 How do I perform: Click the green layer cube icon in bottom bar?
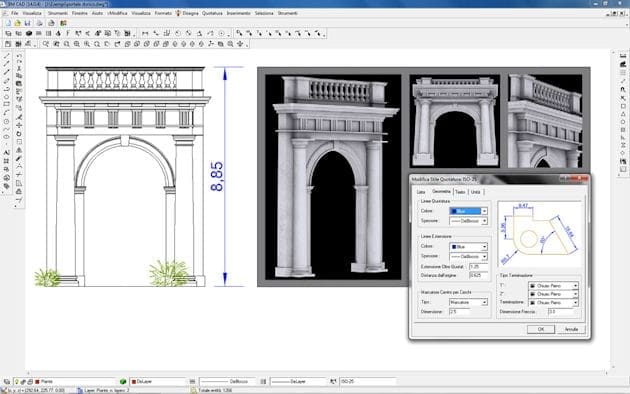coord(123,382)
